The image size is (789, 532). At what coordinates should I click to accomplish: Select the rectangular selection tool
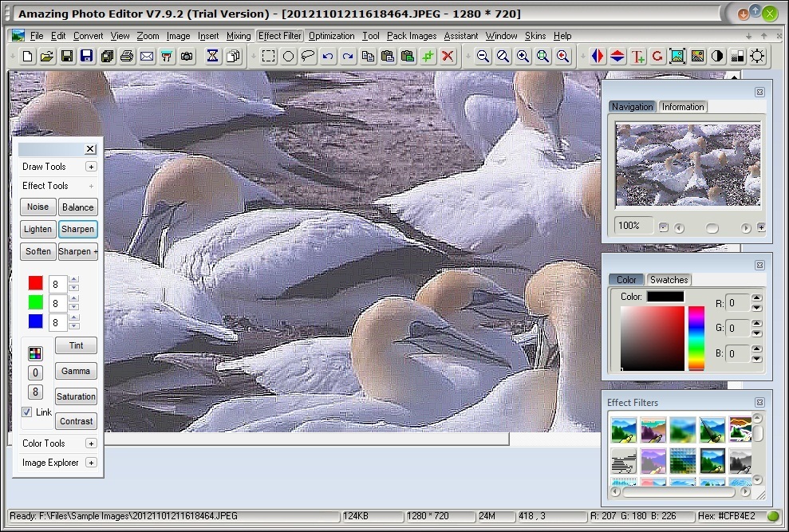pyautogui.click(x=269, y=56)
